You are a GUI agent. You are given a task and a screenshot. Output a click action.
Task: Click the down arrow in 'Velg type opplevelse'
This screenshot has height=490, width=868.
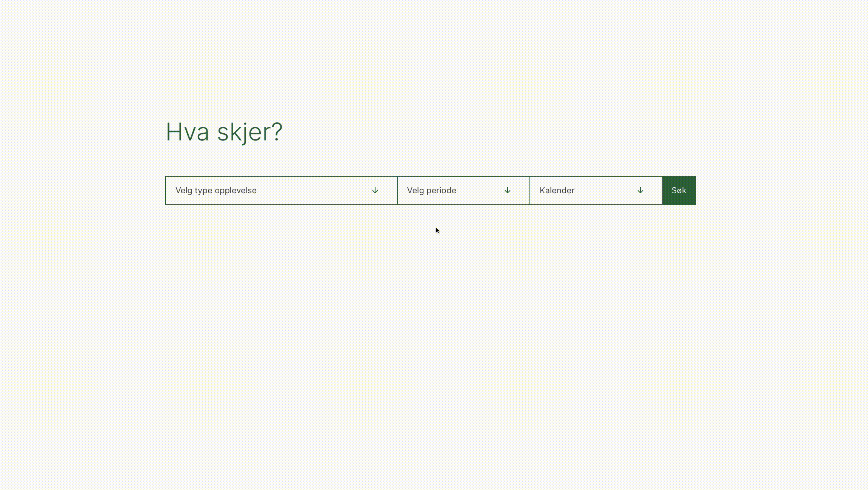(375, 190)
